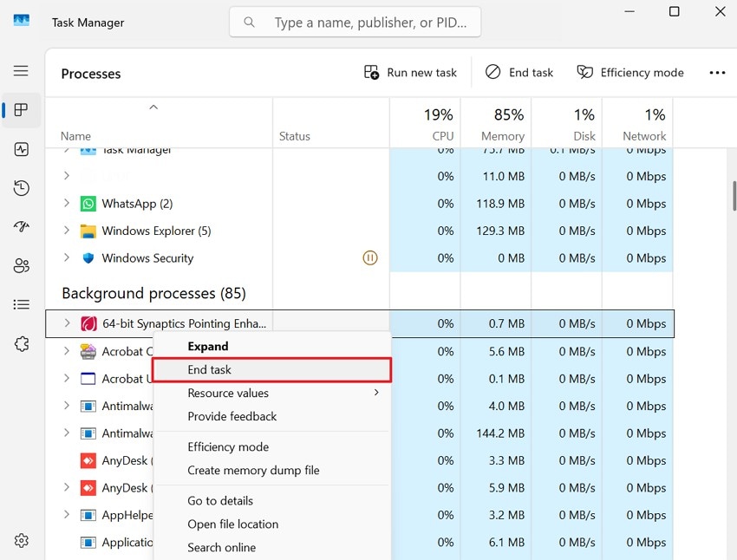Expand the Windows Explorer process group

tap(66, 231)
